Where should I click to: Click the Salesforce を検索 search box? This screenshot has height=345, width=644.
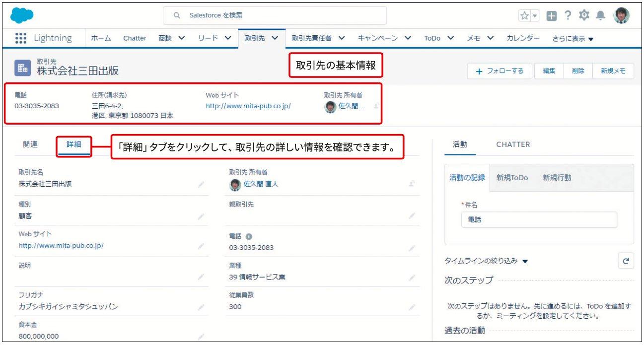pyautogui.click(x=275, y=15)
